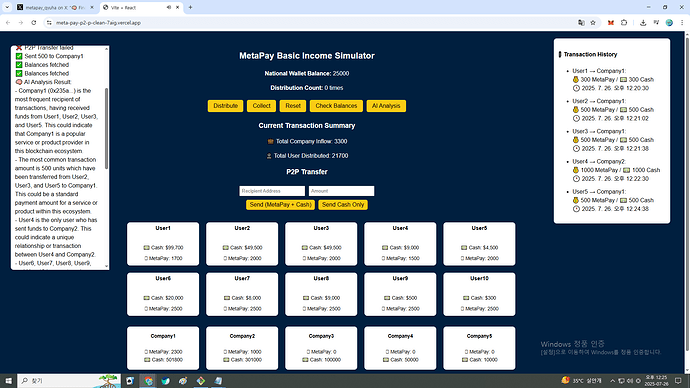Viewport: 690px width, 388px height.
Task: Click the Check Balances button
Action: pos(336,106)
